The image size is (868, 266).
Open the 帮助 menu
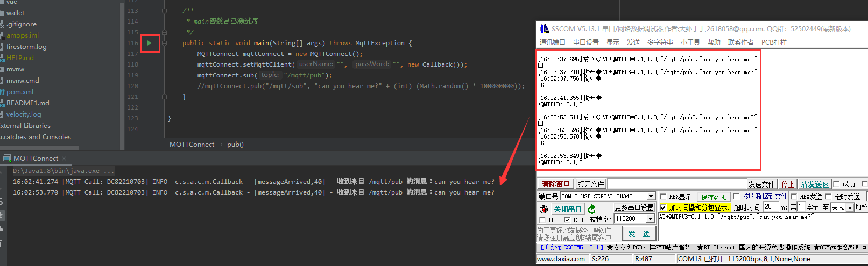pos(714,42)
